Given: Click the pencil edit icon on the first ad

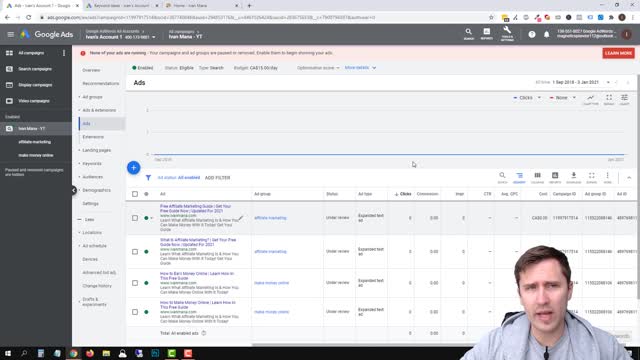Looking at the screenshot, I should pyautogui.click(x=241, y=218).
